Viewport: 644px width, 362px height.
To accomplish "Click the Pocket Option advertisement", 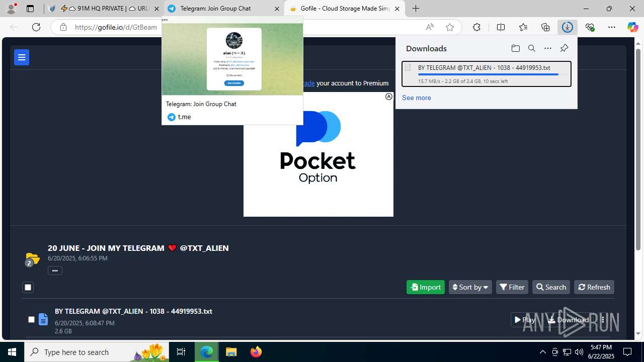I will 318,154.
